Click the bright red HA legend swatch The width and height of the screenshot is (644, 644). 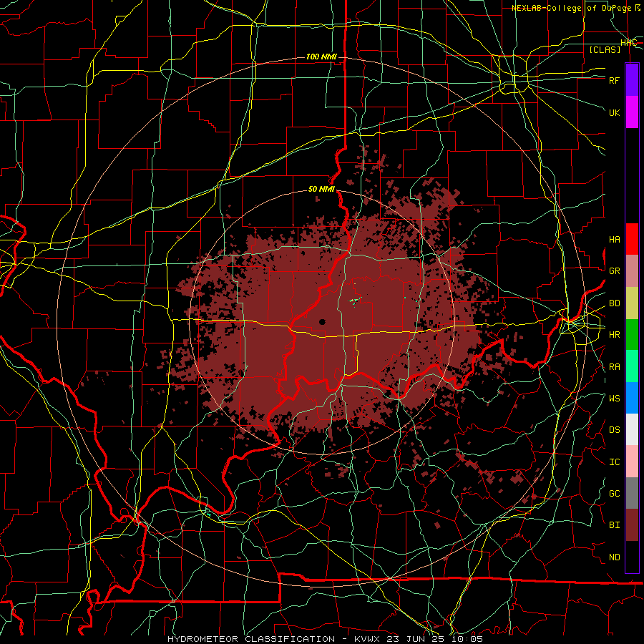pyautogui.click(x=632, y=239)
